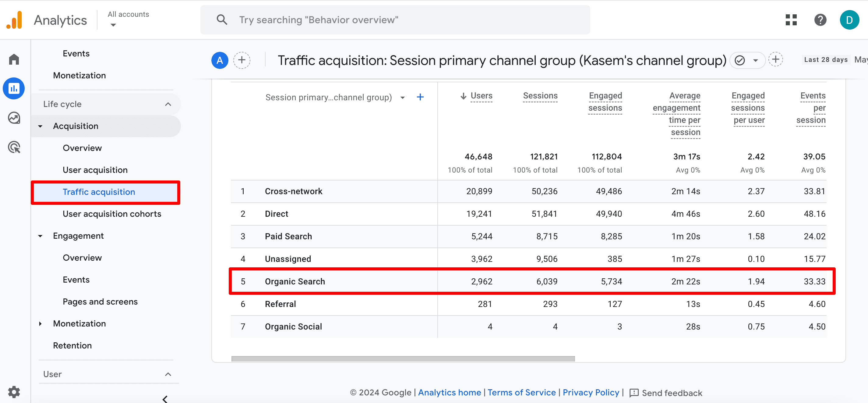Click the Direct row label
This screenshot has height=403, width=868.
click(276, 214)
